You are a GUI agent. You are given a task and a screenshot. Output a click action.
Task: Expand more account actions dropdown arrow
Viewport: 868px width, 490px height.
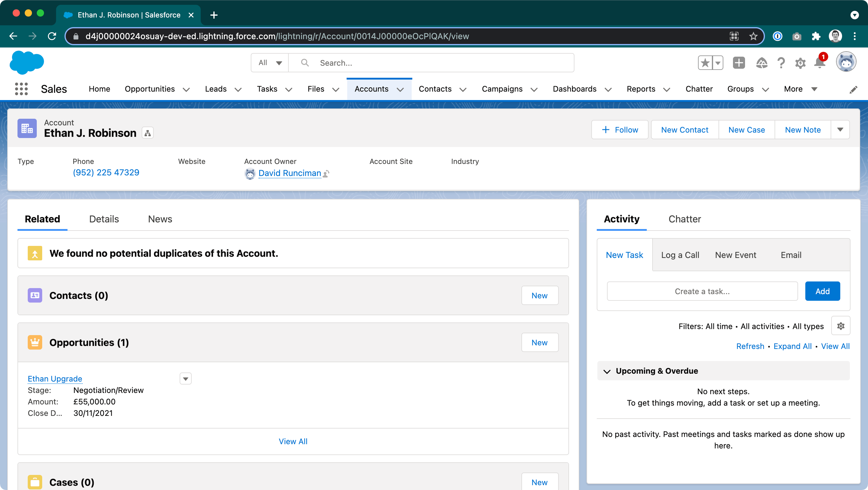840,130
